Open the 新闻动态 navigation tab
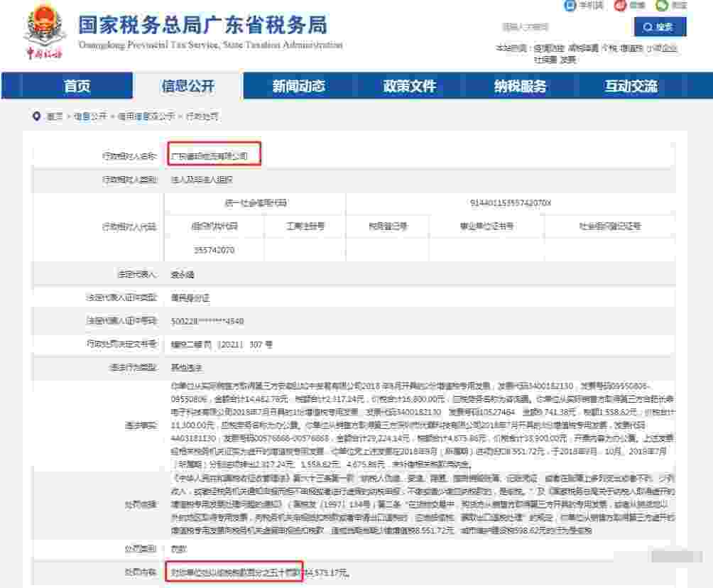Image resolution: width=713 pixels, height=588 pixels. 299,86
